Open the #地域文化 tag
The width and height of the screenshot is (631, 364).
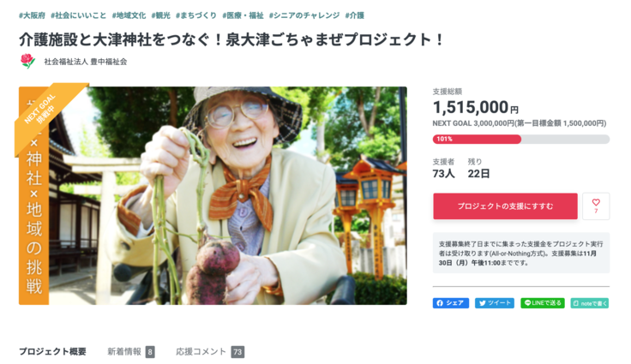pos(129,15)
